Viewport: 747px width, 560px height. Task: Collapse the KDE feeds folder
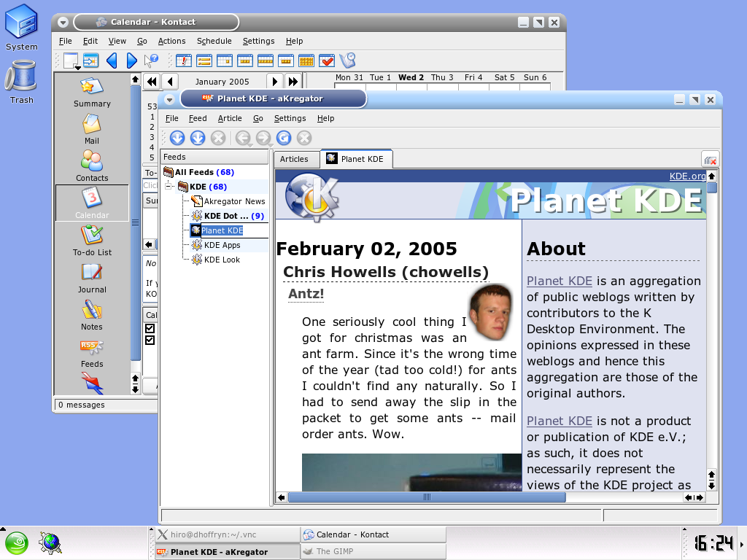pyautogui.click(x=169, y=187)
